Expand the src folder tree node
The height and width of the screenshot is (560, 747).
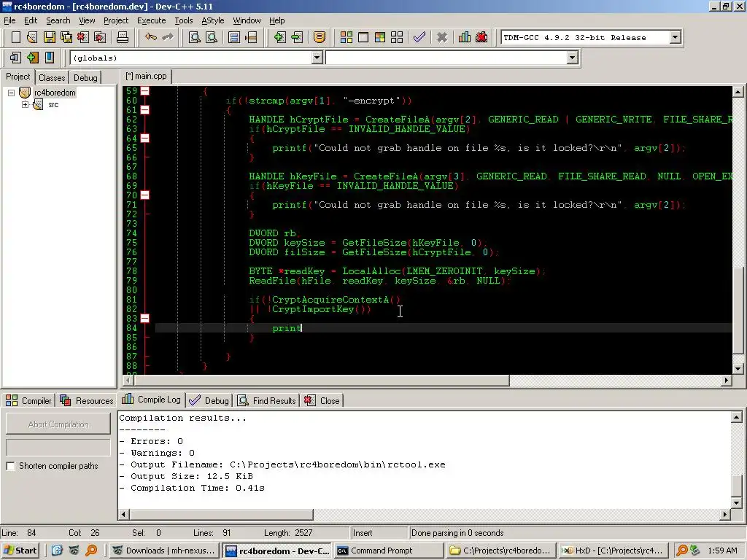(x=26, y=105)
